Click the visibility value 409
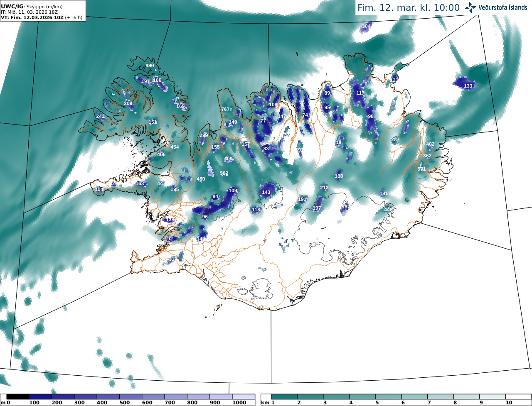This screenshot has width=532, height=406. pyautogui.click(x=228, y=159)
